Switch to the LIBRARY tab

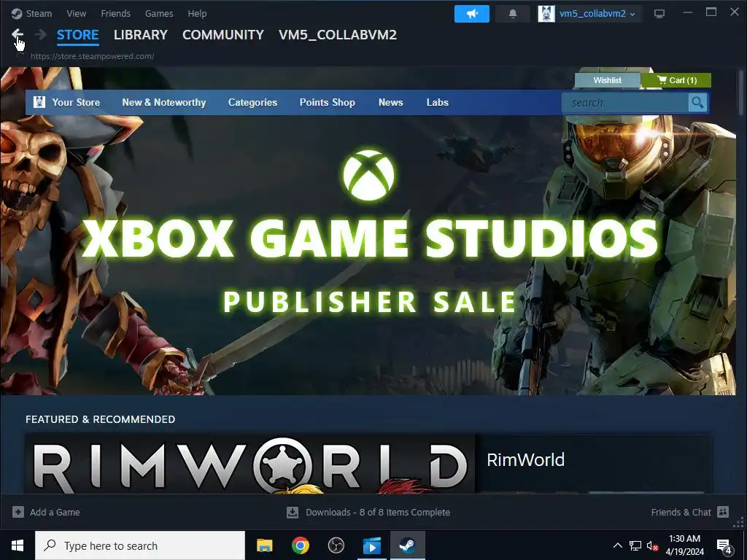141,35
